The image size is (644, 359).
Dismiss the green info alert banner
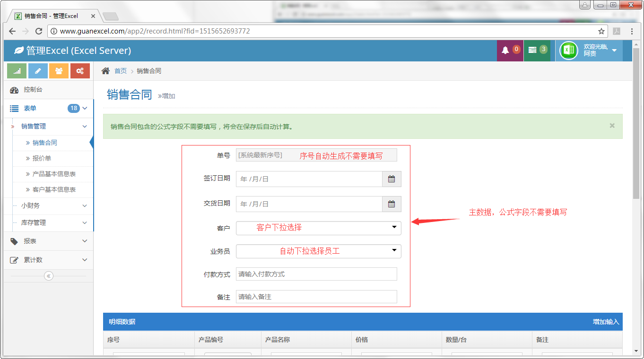[612, 126]
